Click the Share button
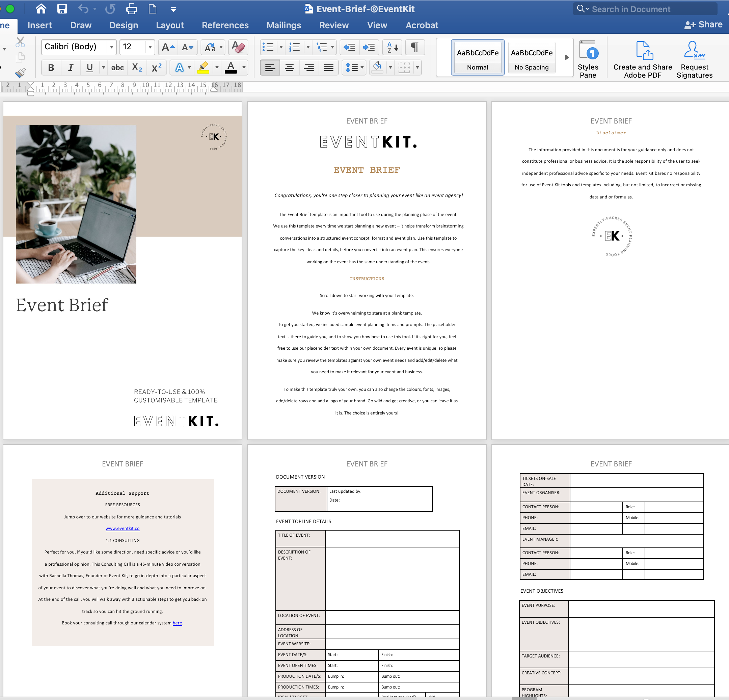The width and height of the screenshot is (729, 700). (x=703, y=25)
